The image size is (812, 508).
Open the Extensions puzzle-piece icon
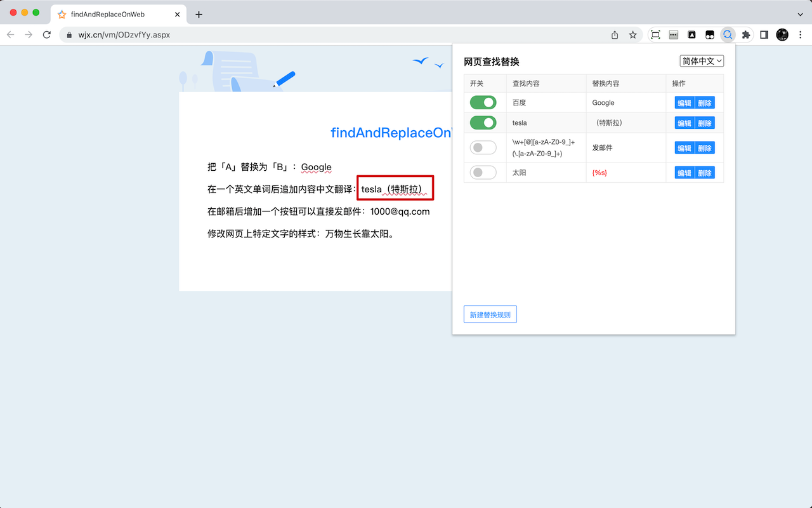coord(745,35)
